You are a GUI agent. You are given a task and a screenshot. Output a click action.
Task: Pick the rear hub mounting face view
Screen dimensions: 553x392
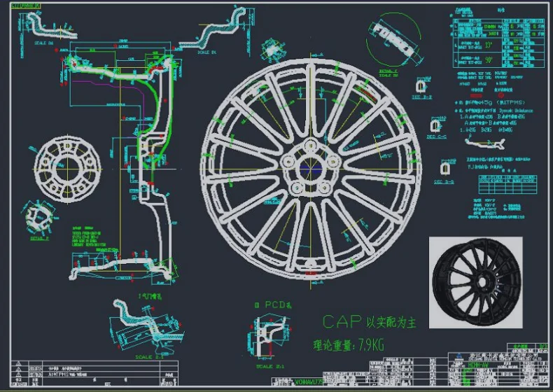click(x=67, y=169)
